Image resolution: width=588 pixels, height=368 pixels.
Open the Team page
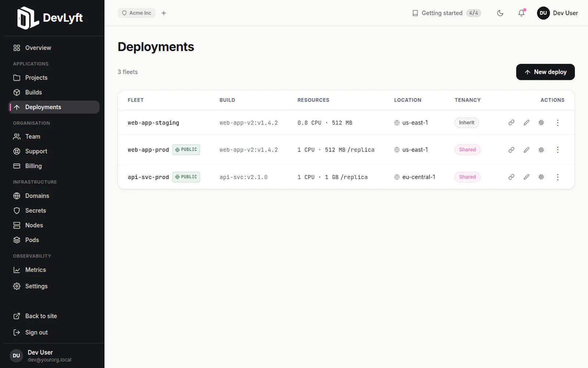(54, 137)
